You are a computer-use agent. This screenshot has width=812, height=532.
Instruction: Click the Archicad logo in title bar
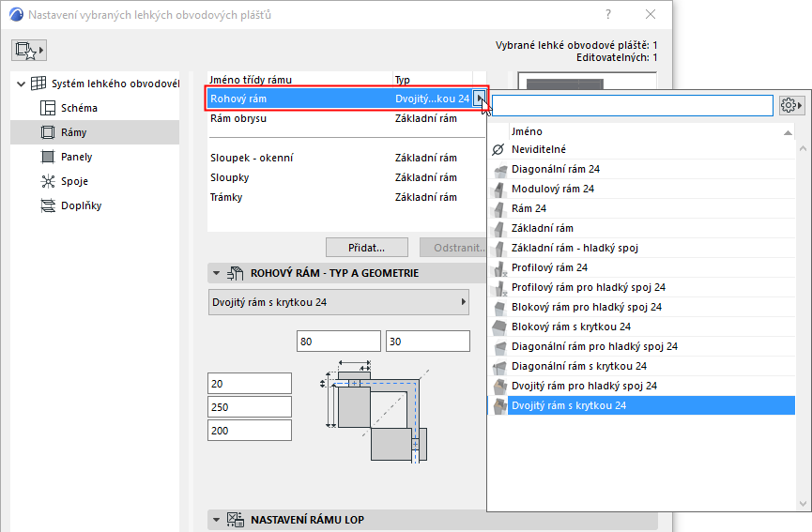coord(16,14)
